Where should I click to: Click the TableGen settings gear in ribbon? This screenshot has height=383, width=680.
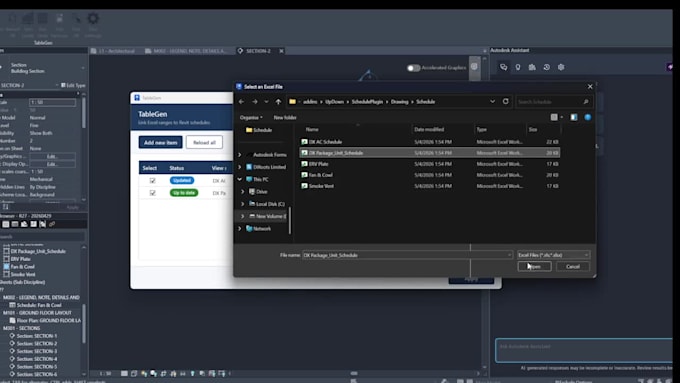coord(93,18)
